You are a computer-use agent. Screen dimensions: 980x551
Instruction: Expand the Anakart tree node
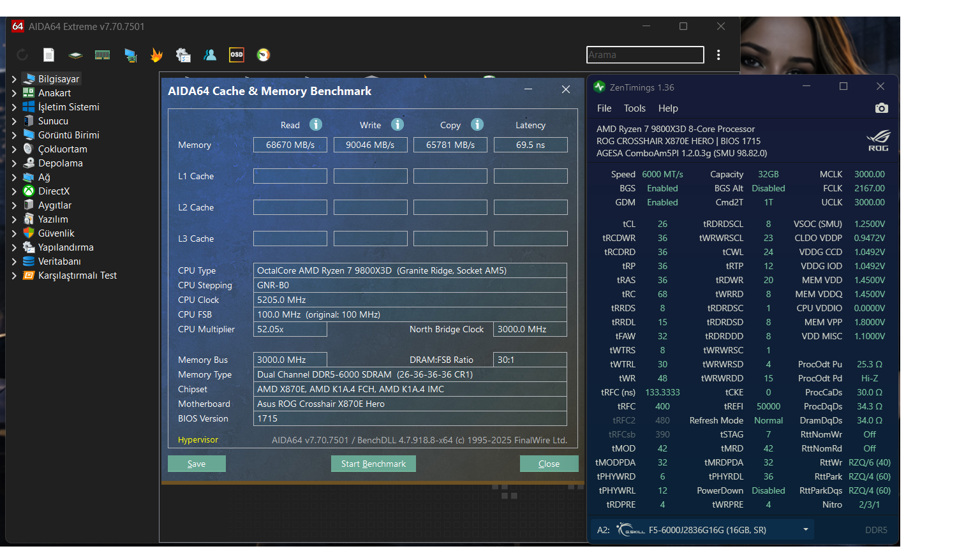pos(14,93)
